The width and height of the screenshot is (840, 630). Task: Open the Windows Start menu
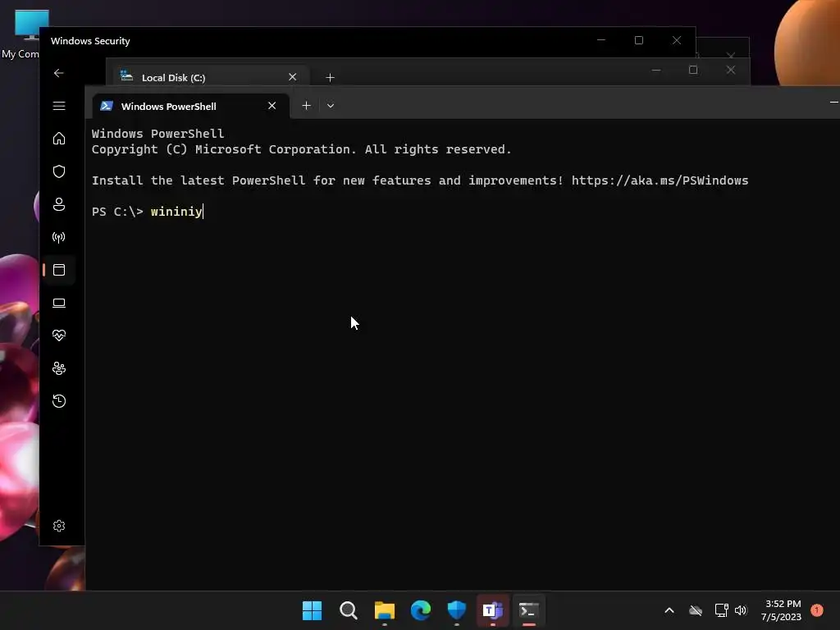pyautogui.click(x=313, y=610)
